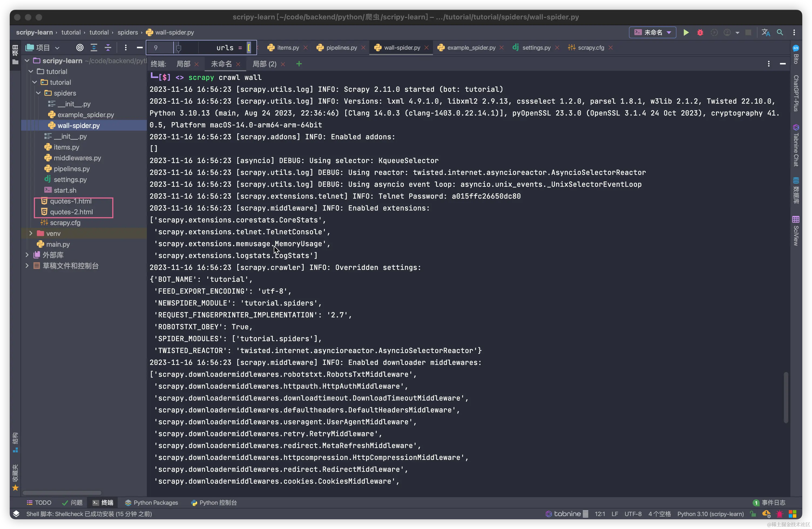
Task: Expand the venv folder
Action: click(x=31, y=233)
